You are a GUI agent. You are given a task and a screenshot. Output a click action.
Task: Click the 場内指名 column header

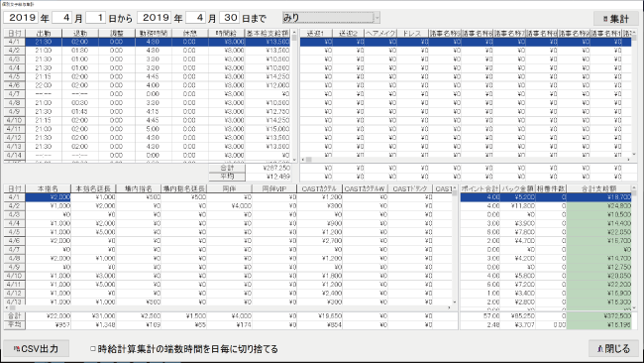point(139,188)
